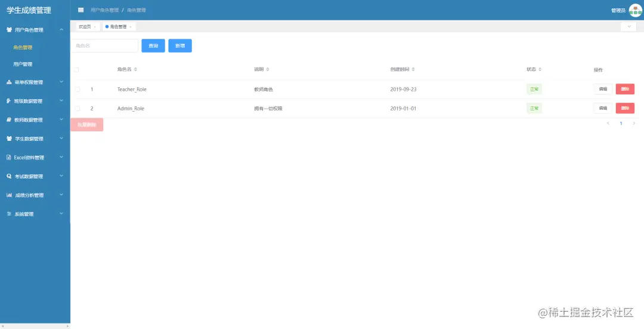This screenshot has width=644, height=329.
Task: Expand the 教师数据管理 menu chevron
Action: tap(61, 119)
